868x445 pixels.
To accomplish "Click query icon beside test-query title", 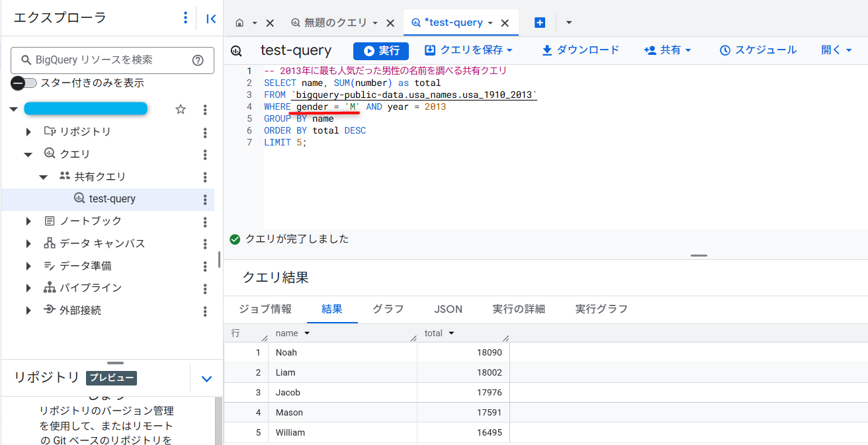I will [x=236, y=51].
